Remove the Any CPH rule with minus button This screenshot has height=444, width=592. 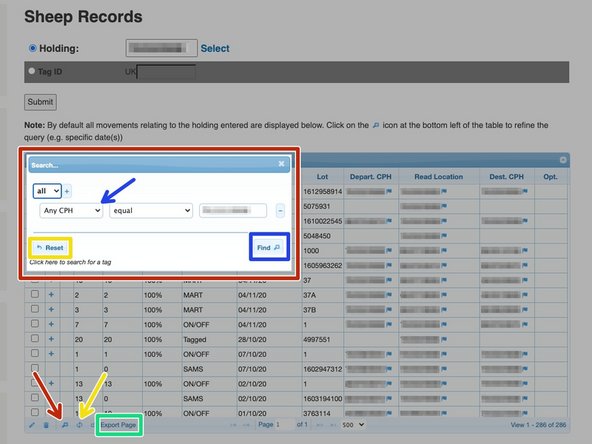point(280,211)
